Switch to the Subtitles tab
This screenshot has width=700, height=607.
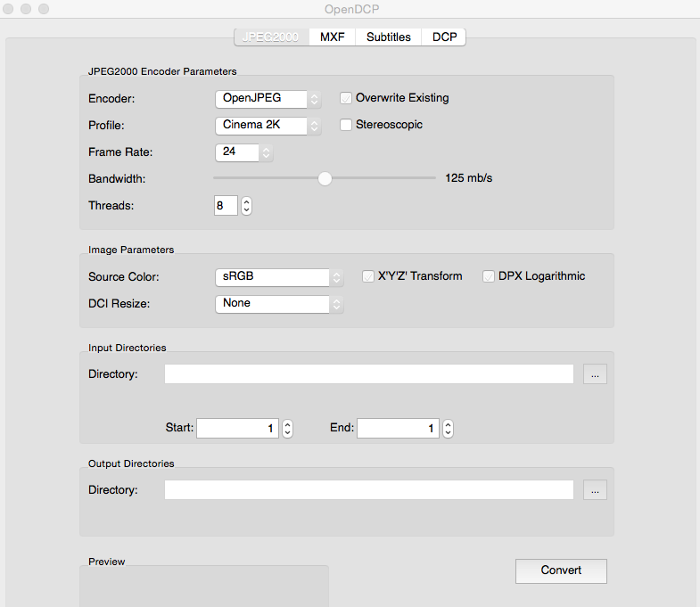pos(389,37)
